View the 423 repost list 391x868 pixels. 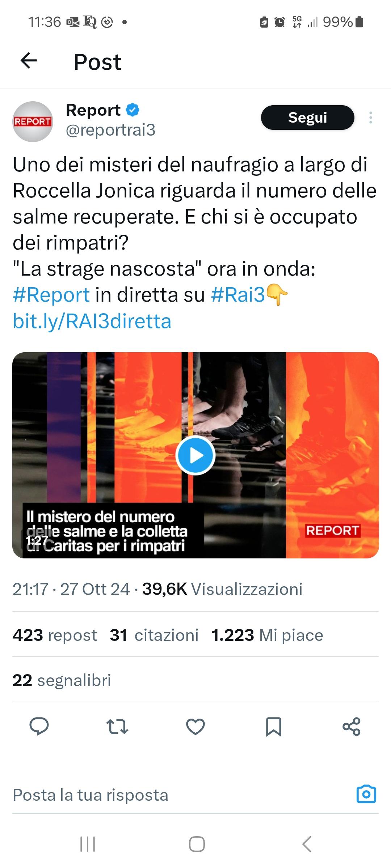pos(55,635)
